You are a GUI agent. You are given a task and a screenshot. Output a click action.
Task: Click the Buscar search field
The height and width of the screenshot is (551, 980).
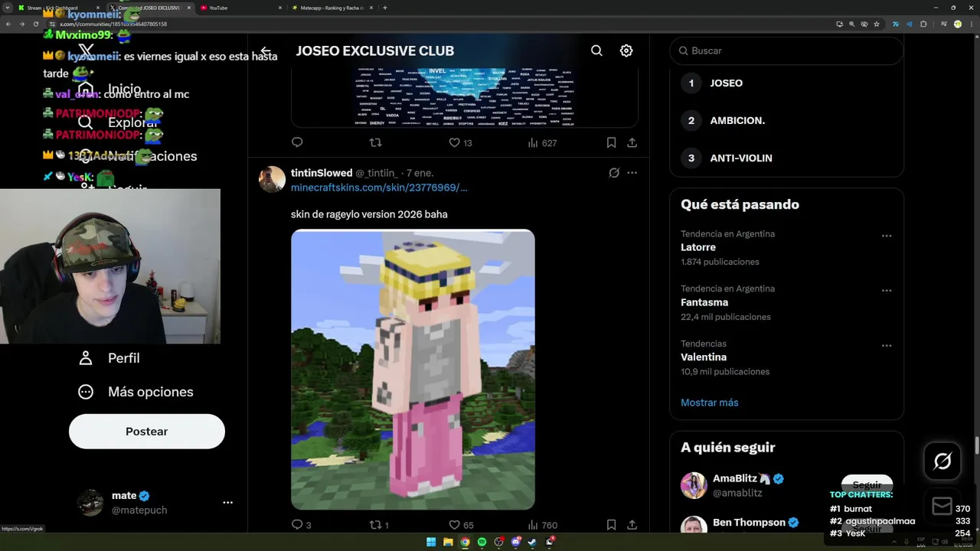786,51
